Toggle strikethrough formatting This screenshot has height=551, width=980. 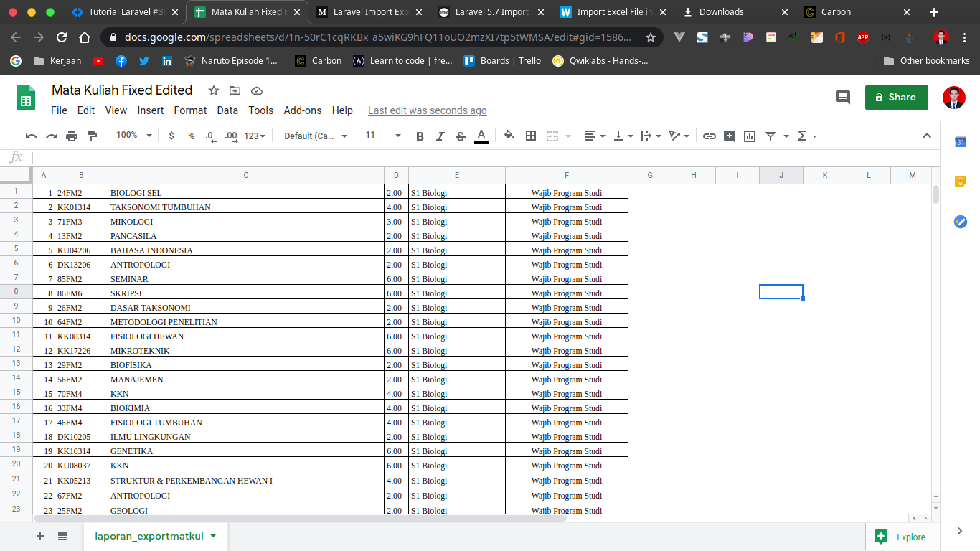pos(460,136)
